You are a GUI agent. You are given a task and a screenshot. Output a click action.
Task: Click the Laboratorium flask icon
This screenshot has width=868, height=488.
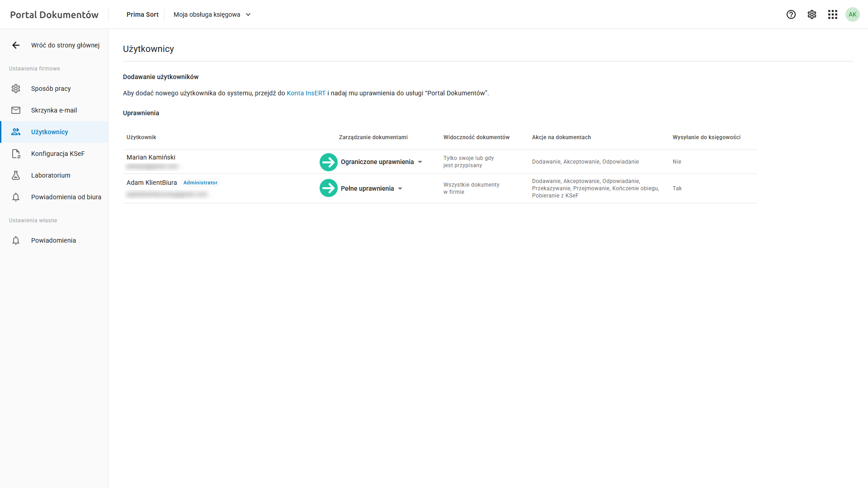pyautogui.click(x=16, y=175)
